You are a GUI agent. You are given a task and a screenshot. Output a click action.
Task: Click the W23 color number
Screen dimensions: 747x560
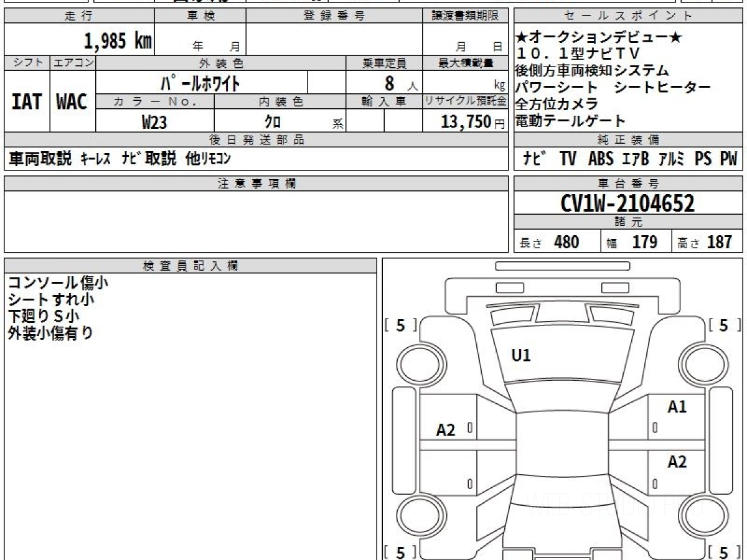tap(154, 122)
